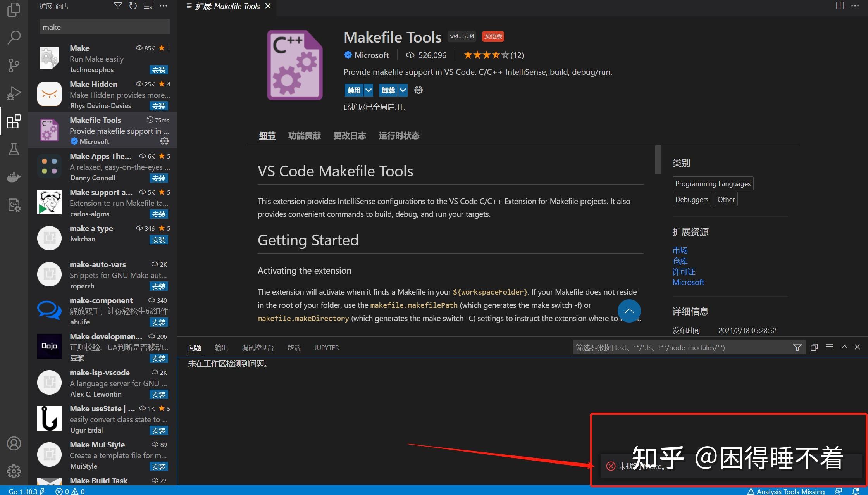868x495 pixels.
Task: Switch to the 细节 details tab
Action: pos(267,136)
